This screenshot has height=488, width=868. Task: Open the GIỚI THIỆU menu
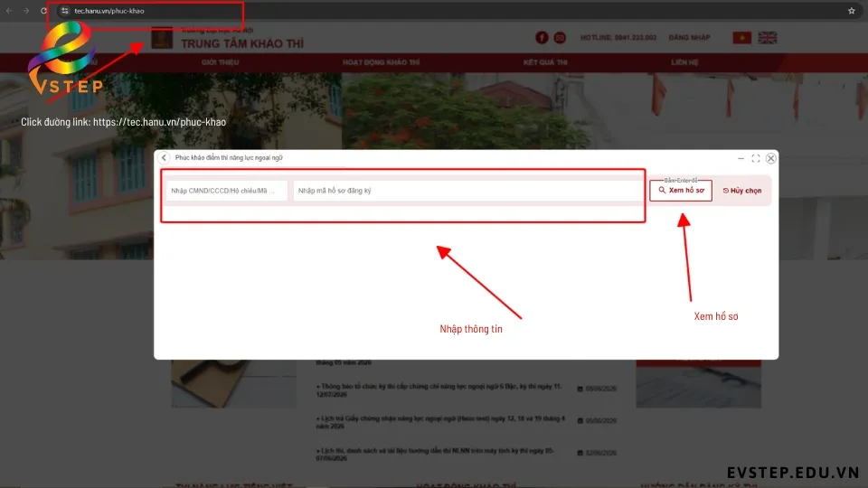tap(221, 62)
